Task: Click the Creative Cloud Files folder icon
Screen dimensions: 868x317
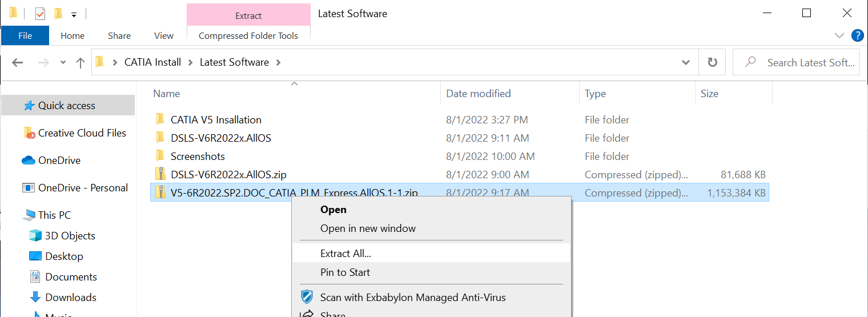Action: pos(29,133)
